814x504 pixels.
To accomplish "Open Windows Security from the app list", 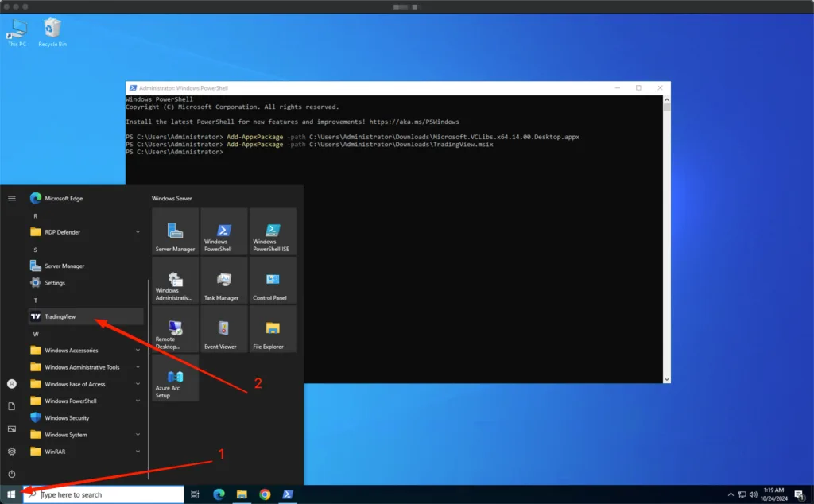I will [x=67, y=418].
